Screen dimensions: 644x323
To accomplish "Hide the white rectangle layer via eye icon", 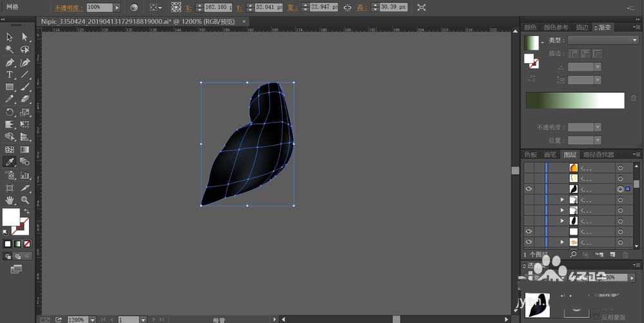I will click(529, 231).
